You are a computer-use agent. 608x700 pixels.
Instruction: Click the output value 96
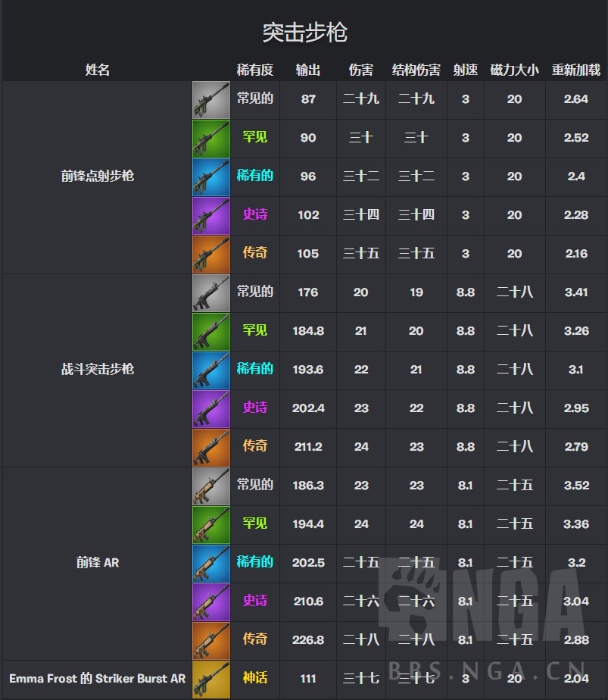pyautogui.click(x=308, y=177)
